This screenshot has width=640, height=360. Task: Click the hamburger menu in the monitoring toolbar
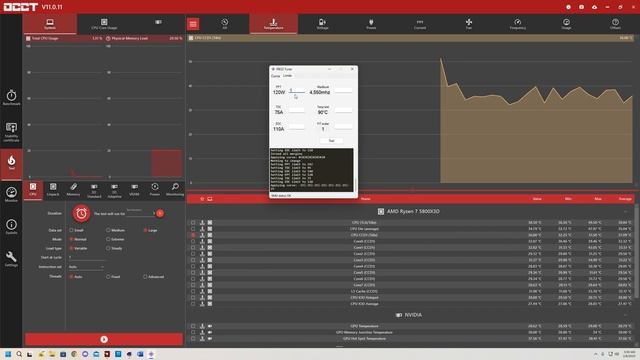193,24
